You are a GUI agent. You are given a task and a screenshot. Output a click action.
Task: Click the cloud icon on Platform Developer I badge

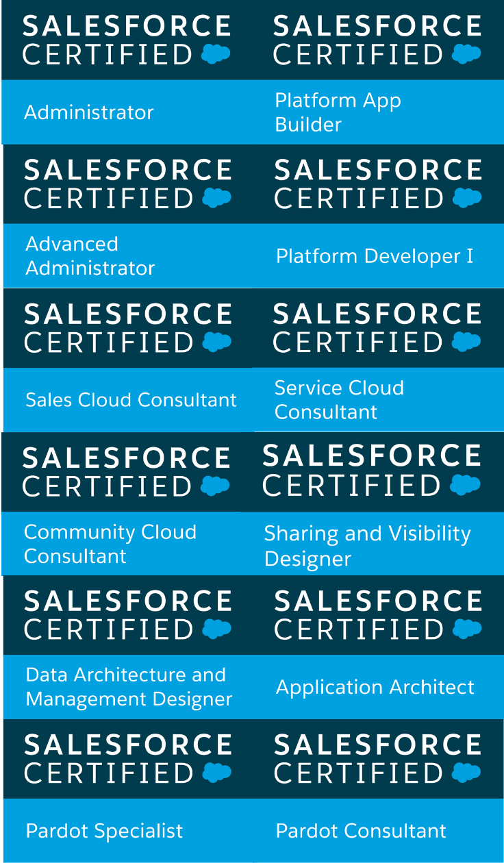coord(468,198)
